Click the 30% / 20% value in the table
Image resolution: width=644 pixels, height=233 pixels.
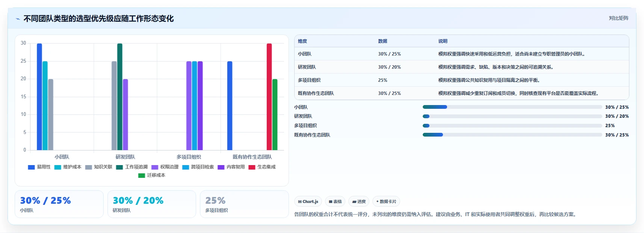click(389, 67)
